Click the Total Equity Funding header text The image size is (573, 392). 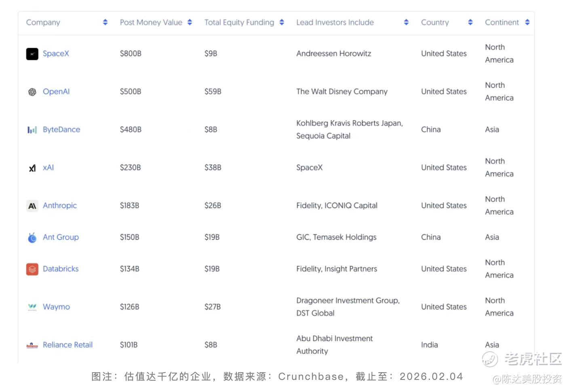[239, 22]
